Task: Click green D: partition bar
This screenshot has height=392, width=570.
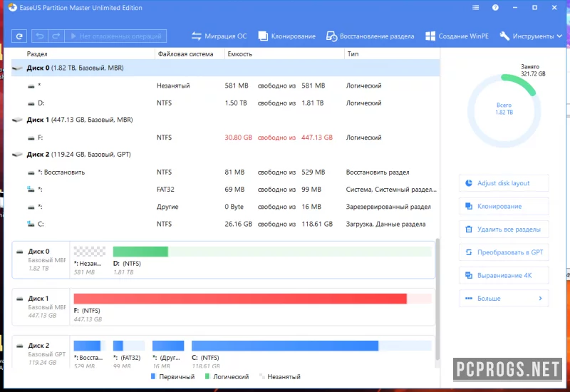Action: [x=272, y=252]
